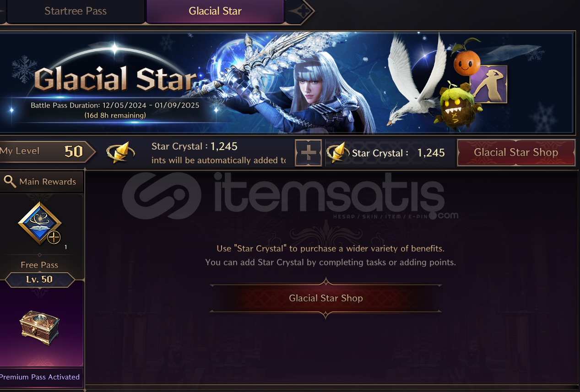Click the plus button to add Star Crystal
Image resolution: width=580 pixels, height=392 pixels.
(309, 153)
